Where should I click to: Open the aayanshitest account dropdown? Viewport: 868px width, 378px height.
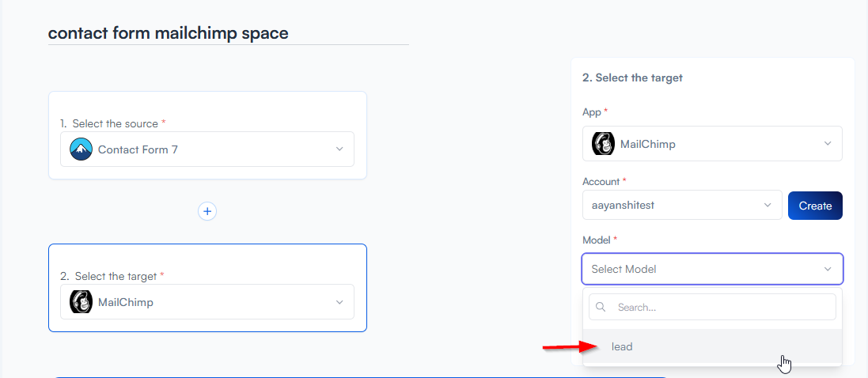point(681,206)
